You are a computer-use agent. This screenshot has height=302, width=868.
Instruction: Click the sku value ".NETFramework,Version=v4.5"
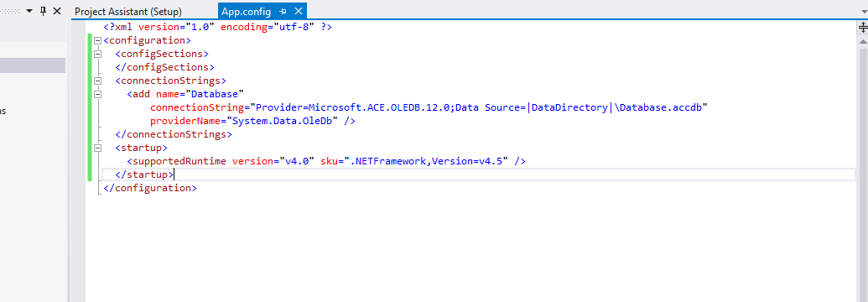point(426,161)
